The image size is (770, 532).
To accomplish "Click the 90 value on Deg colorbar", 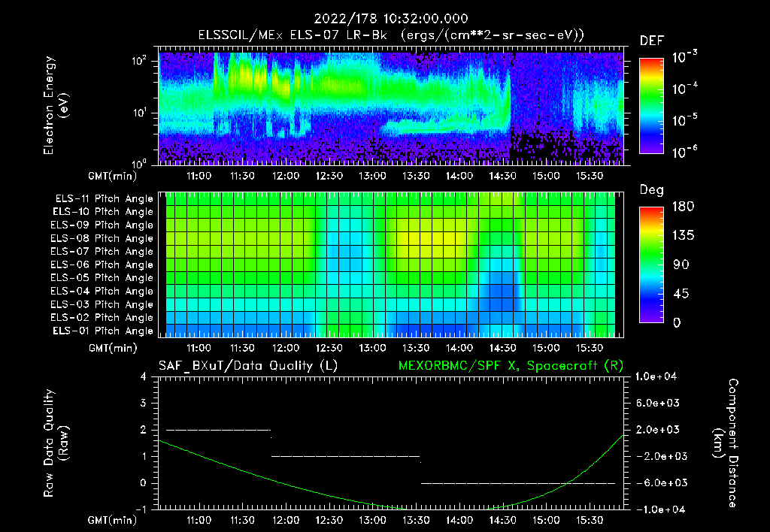I will (x=681, y=265).
